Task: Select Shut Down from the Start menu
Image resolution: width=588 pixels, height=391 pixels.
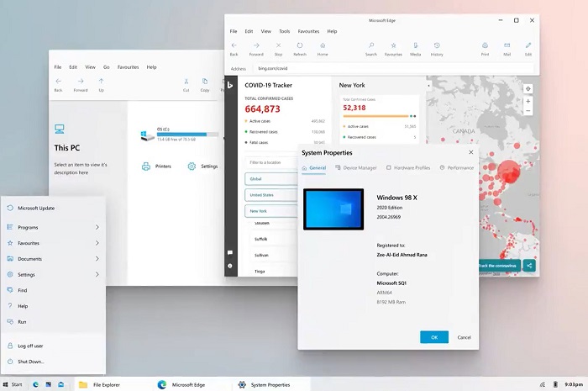Action: (x=31, y=362)
